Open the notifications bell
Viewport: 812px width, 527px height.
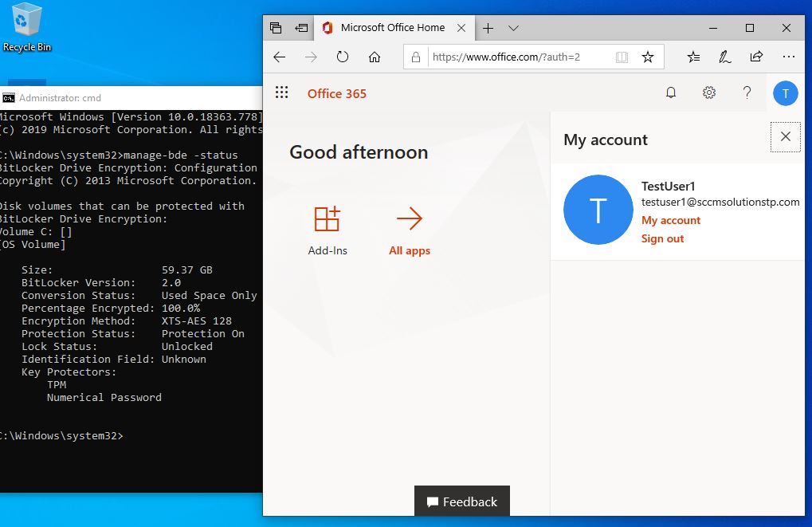tap(671, 93)
